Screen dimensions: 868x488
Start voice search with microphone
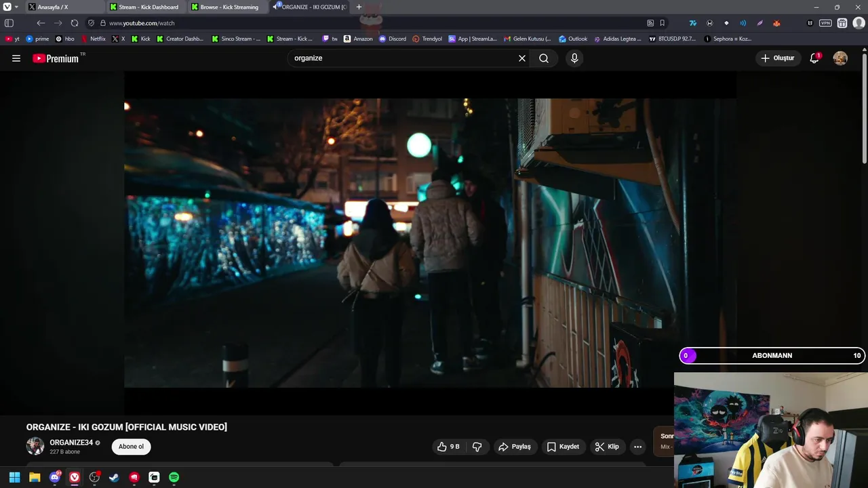click(x=574, y=58)
